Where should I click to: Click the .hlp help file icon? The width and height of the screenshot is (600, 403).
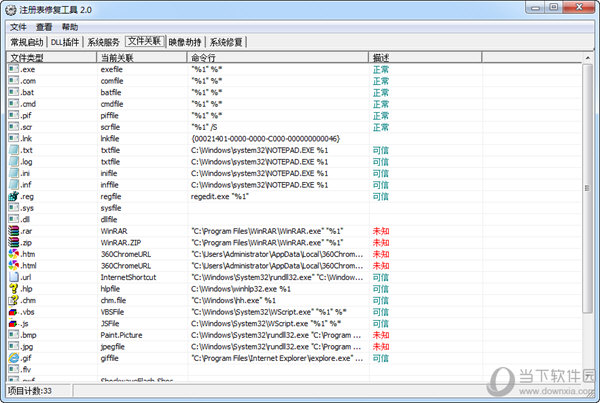[14, 288]
